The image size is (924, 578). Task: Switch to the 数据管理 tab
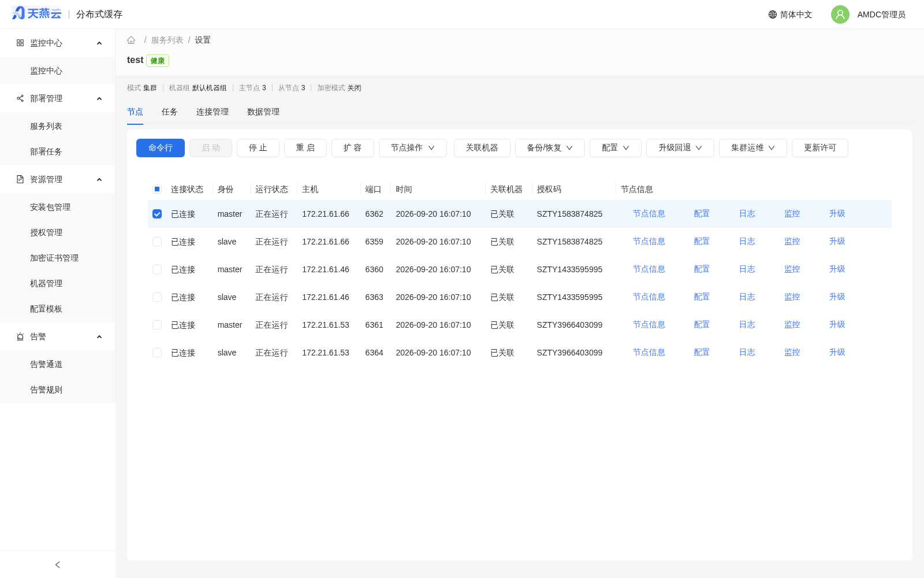pyautogui.click(x=263, y=112)
